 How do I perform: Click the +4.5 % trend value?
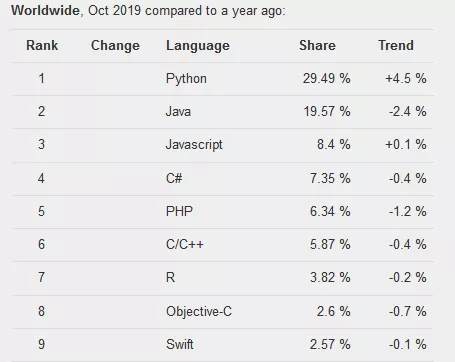click(406, 79)
